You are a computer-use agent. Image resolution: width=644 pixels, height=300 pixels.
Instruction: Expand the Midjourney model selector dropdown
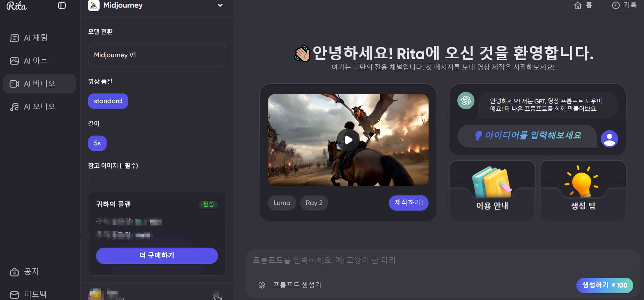pyautogui.click(x=219, y=5)
